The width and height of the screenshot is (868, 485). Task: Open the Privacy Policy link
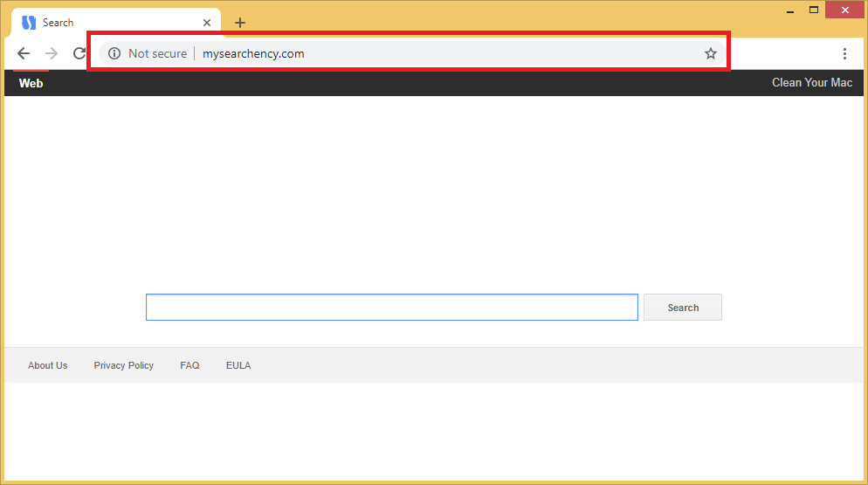pos(123,365)
